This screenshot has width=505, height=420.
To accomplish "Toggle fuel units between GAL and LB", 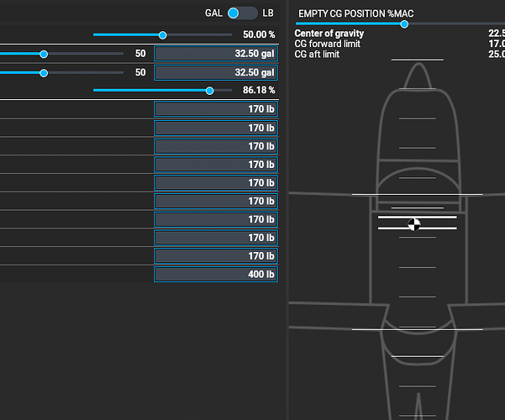I will click(242, 13).
